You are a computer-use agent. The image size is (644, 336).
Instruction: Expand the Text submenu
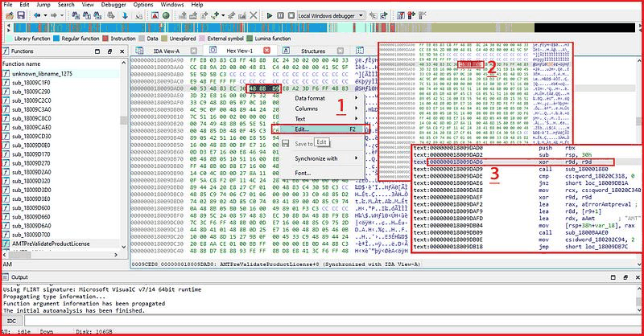pos(323,119)
